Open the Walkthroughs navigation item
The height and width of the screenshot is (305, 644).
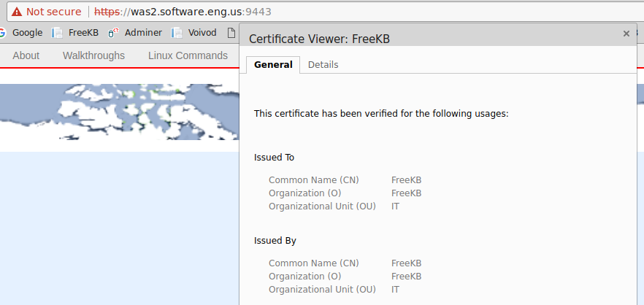(93, 55)
